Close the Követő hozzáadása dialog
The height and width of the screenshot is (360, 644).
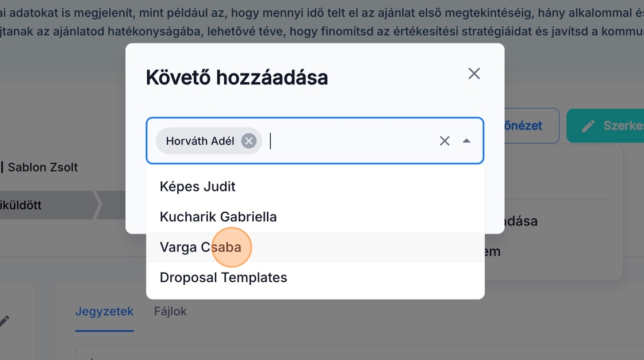click(474, 74)
